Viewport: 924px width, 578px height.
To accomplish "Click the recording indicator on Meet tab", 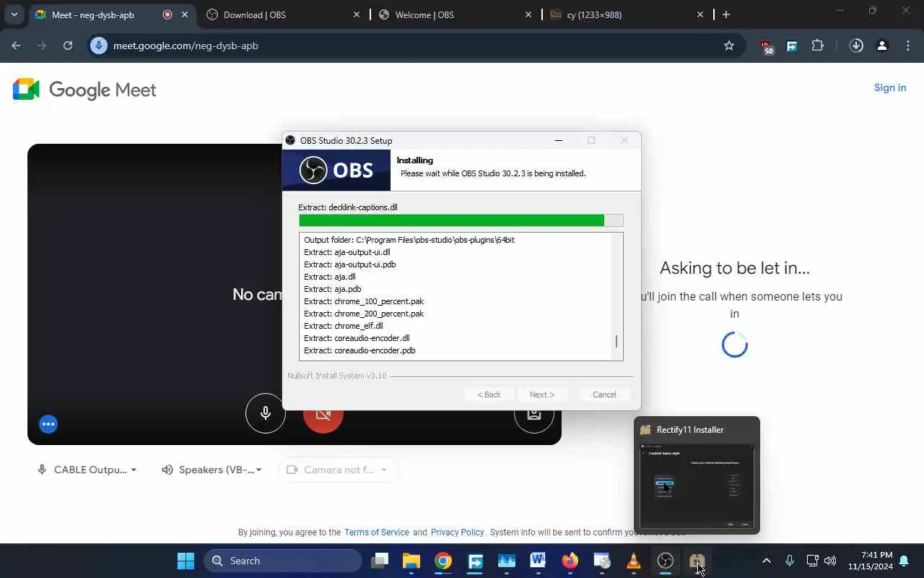I will click(167, 14).
